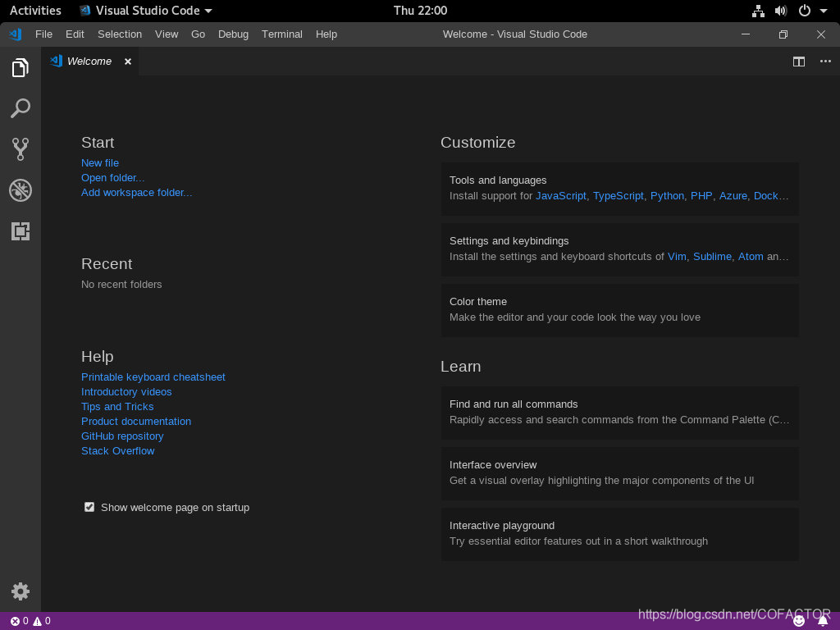Open the Debug menu
The height and width of the screenshot is (630, 840).
click(233, 34)
